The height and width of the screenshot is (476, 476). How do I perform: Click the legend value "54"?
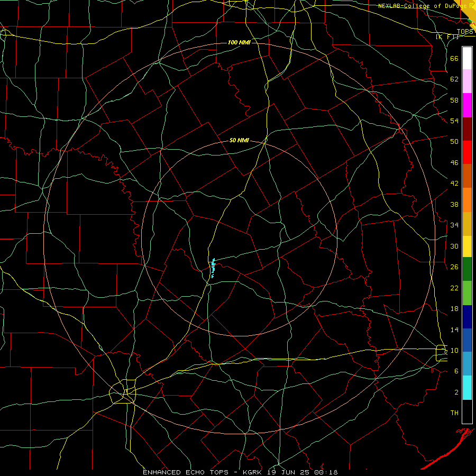pos(454,121)
